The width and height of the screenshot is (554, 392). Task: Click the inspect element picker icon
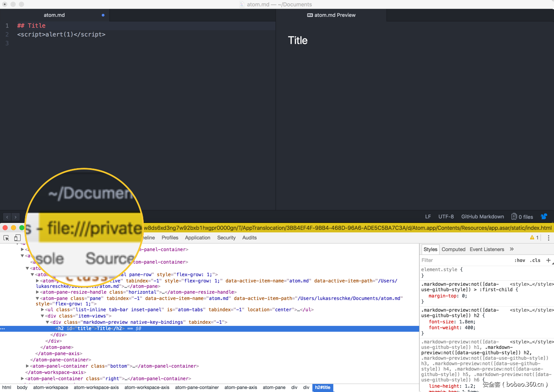[x=6, y=238]
